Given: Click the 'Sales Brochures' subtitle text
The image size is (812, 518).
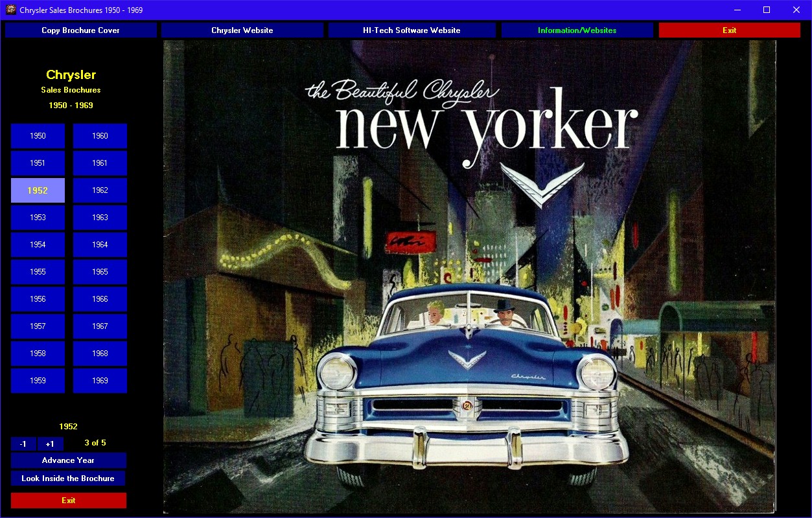Looking at the screenshot, I should point(71,90).
